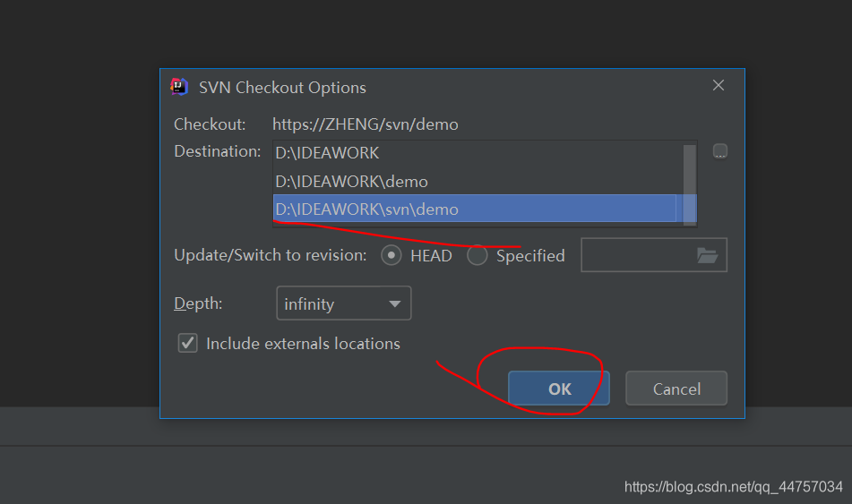Screen dimensions: 852x504
Task: Pick the D:\IDEAWORK\demo destination
Action: point(352,181)
